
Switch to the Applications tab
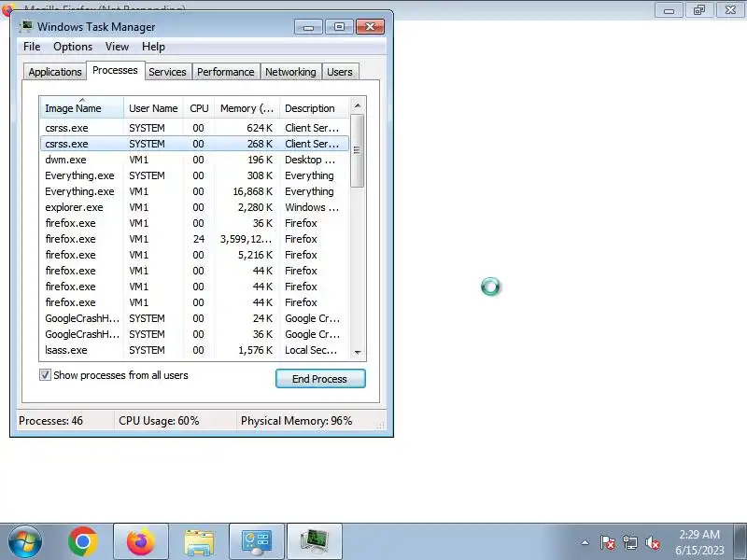click(55, 72)
